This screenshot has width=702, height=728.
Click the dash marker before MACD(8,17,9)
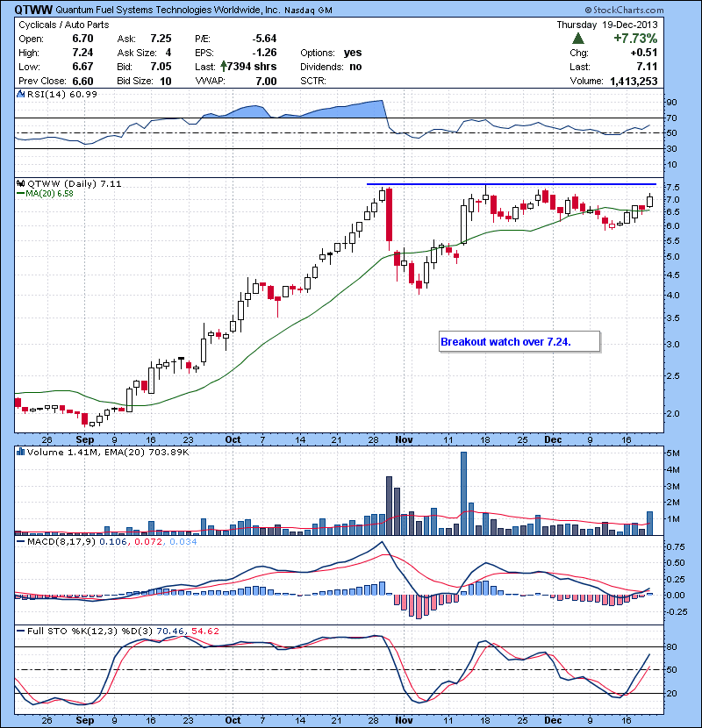(20, 542)
